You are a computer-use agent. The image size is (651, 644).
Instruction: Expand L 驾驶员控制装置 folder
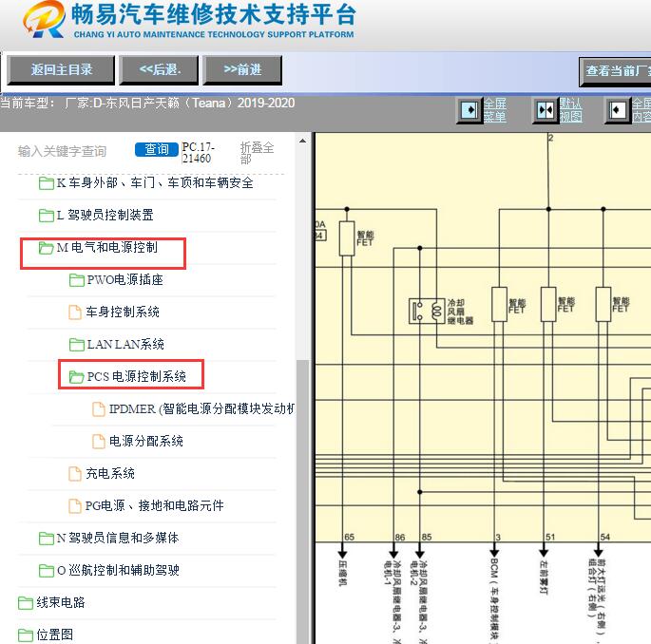point(105,215)
